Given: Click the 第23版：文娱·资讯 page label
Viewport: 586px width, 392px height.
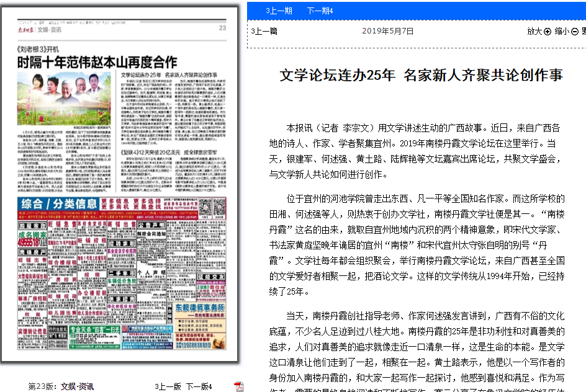Looking at the screenshot, I should (61, 386).
